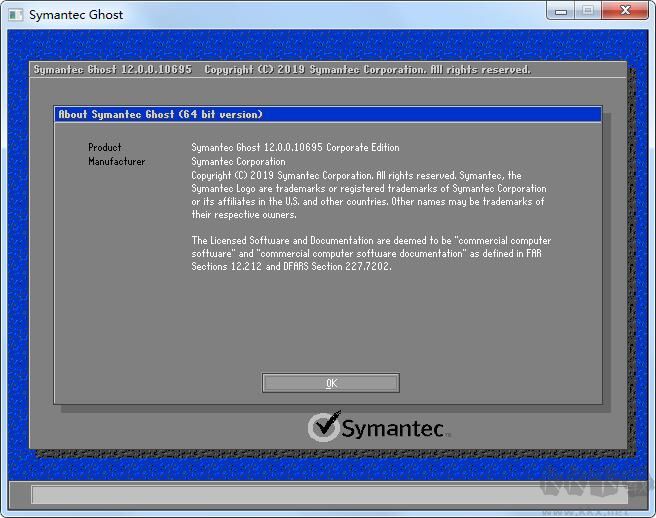Click the 'About Symantec Ghost (64 bit version)' title

[x=160, y=114]
